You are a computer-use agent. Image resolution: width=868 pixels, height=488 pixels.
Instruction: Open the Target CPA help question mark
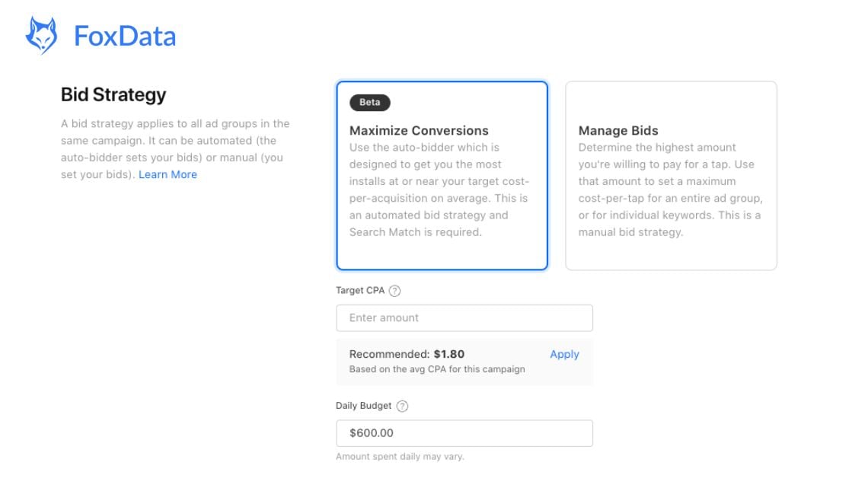[396, 290]
